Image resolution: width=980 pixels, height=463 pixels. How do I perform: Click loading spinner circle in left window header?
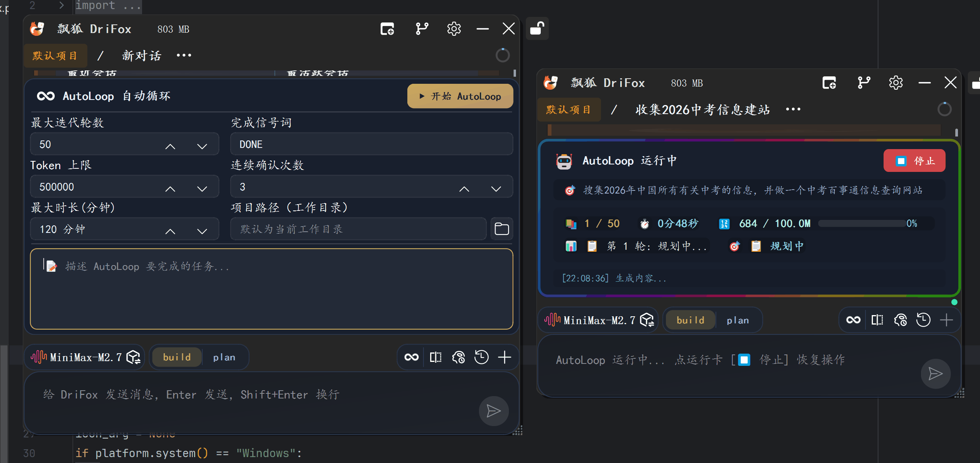(x=502, y=55)
